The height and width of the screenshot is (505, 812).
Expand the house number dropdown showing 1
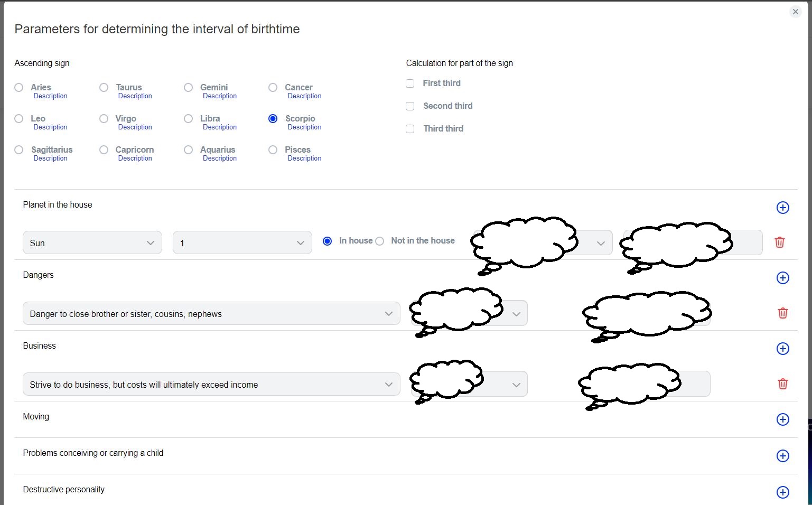pos(242,243)
